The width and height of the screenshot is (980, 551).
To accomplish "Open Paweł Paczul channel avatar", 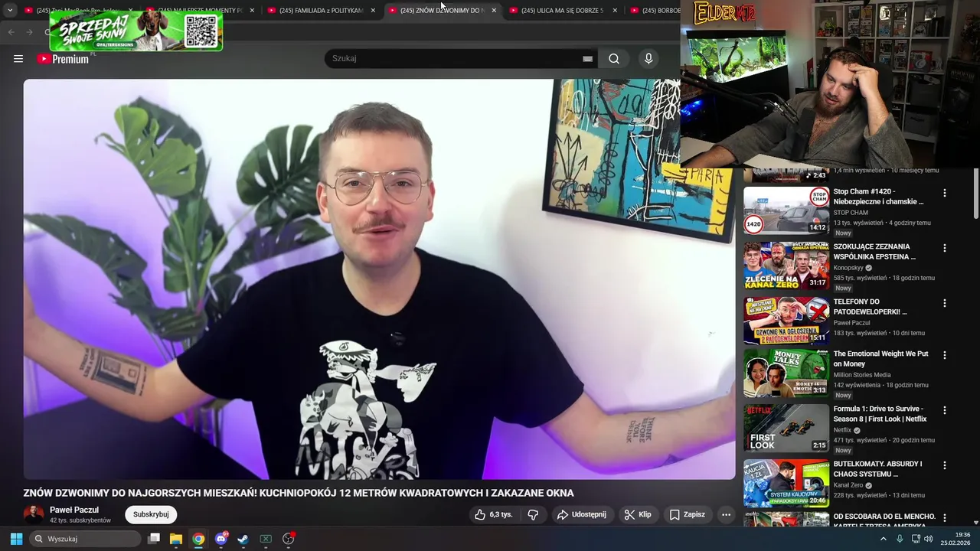I will pos(34,514).
